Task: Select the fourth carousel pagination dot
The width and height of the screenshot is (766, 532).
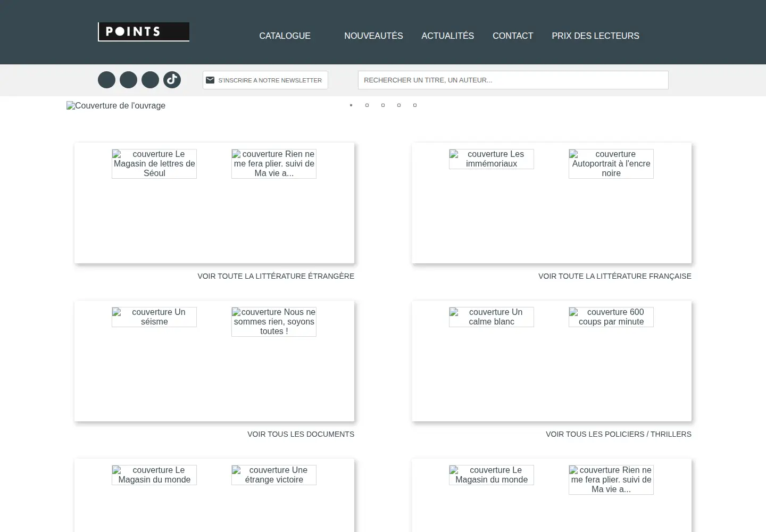Action: [x=399, y=105]
